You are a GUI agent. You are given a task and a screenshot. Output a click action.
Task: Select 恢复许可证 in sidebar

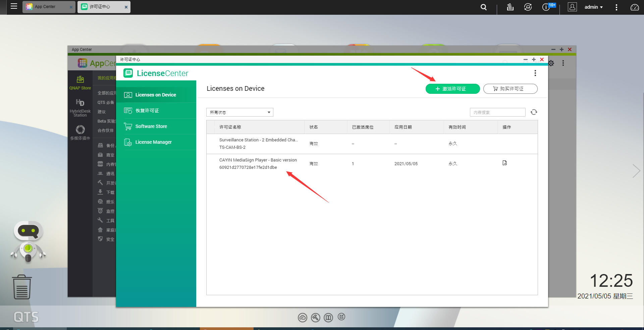point(147,111)
